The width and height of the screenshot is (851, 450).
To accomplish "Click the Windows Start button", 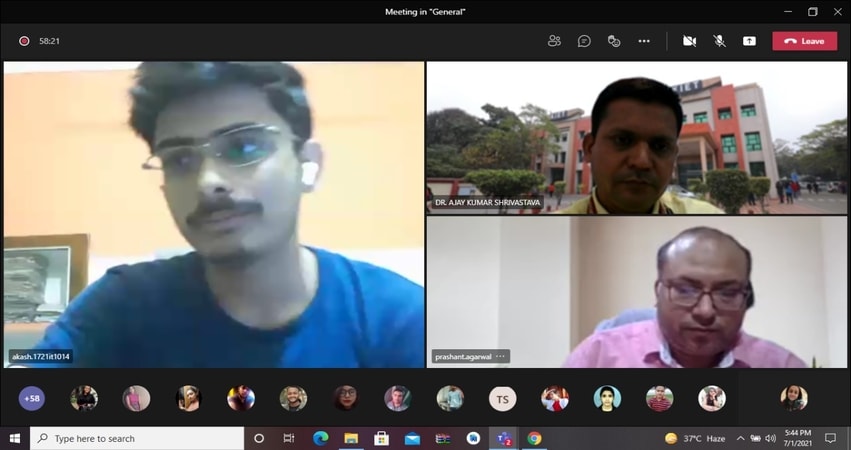I will (x=15, y=438).
